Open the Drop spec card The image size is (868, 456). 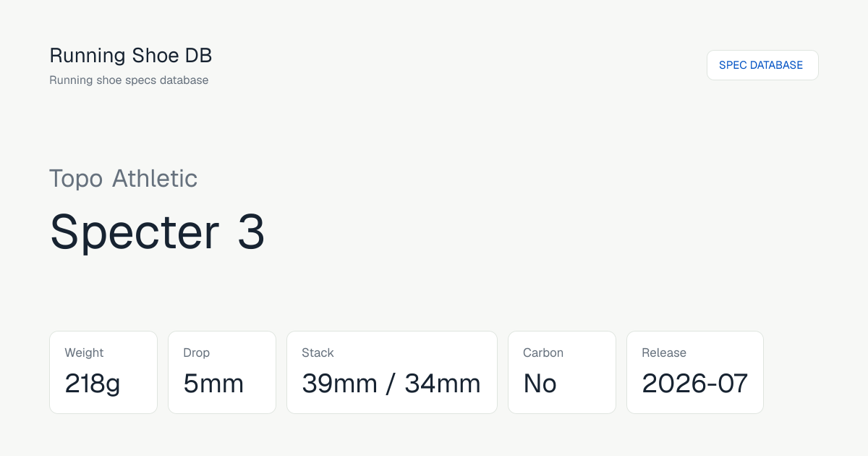[222, 372]
